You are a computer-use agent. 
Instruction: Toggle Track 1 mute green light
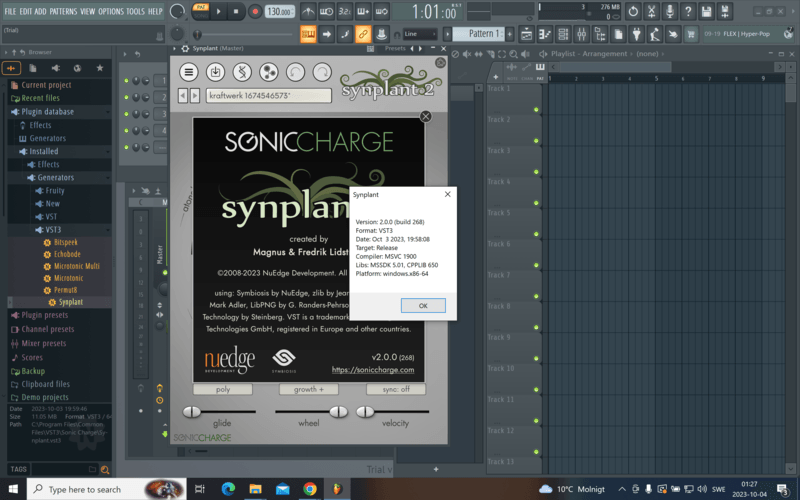536,110
